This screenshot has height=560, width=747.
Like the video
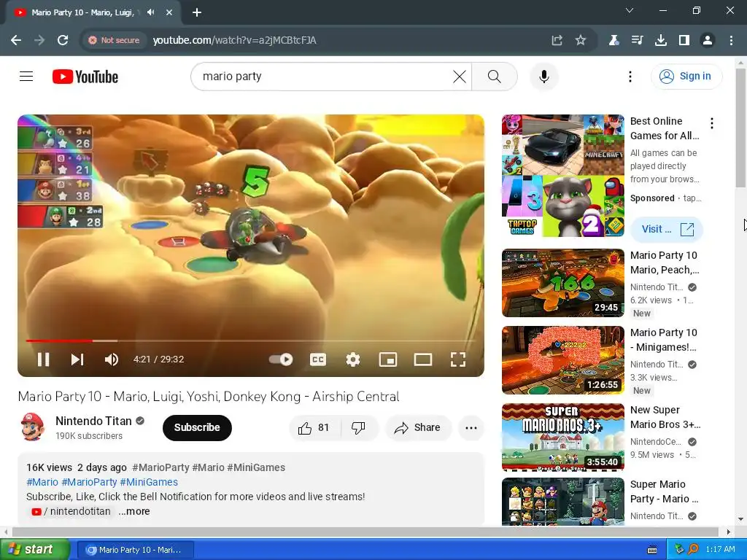[314, 427]
